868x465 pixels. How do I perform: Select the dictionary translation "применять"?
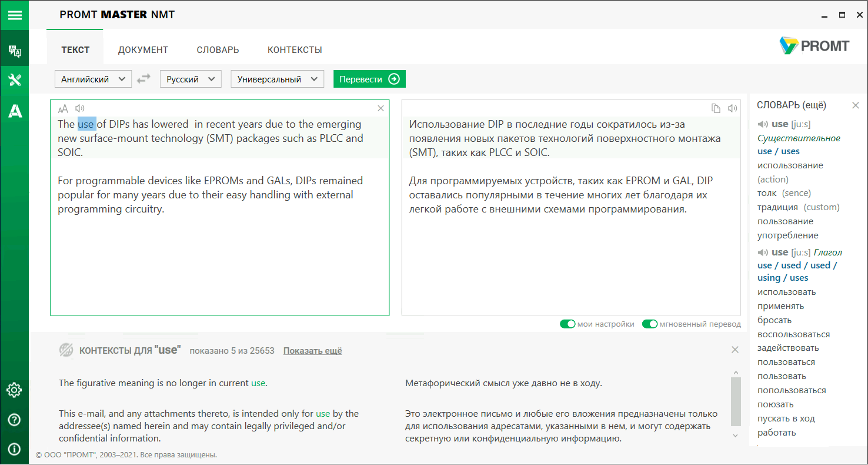point(781,306)
